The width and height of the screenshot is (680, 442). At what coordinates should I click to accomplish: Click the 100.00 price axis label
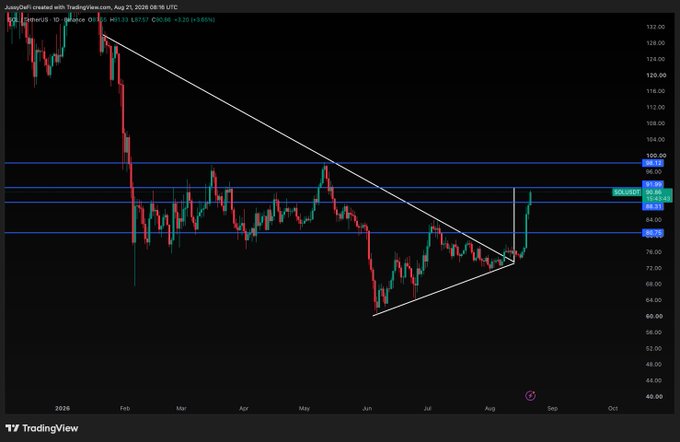[x=655, y=155]
